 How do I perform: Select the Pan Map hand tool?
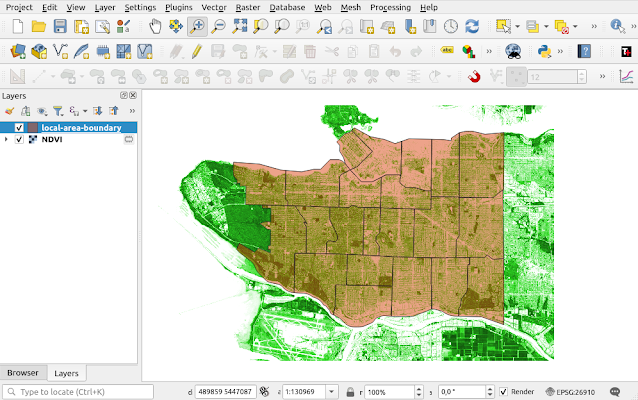[x=155, y=26]
